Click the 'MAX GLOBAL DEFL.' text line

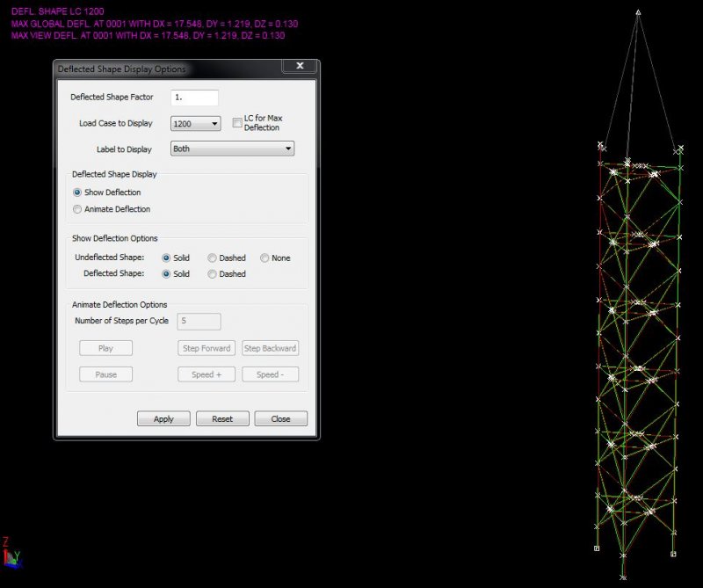pyautogui.click(x=155, y=24)
